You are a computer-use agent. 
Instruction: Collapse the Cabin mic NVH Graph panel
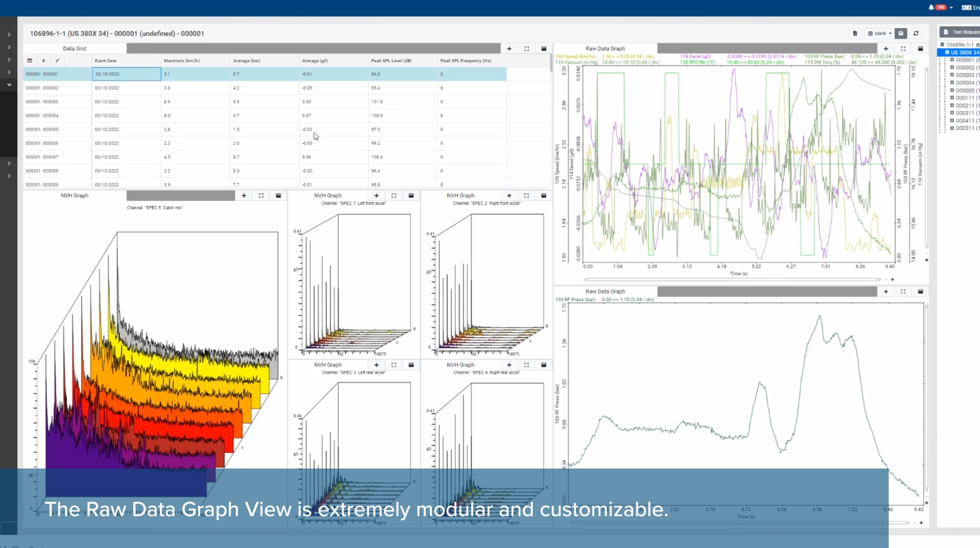click(x=278, y=196)
